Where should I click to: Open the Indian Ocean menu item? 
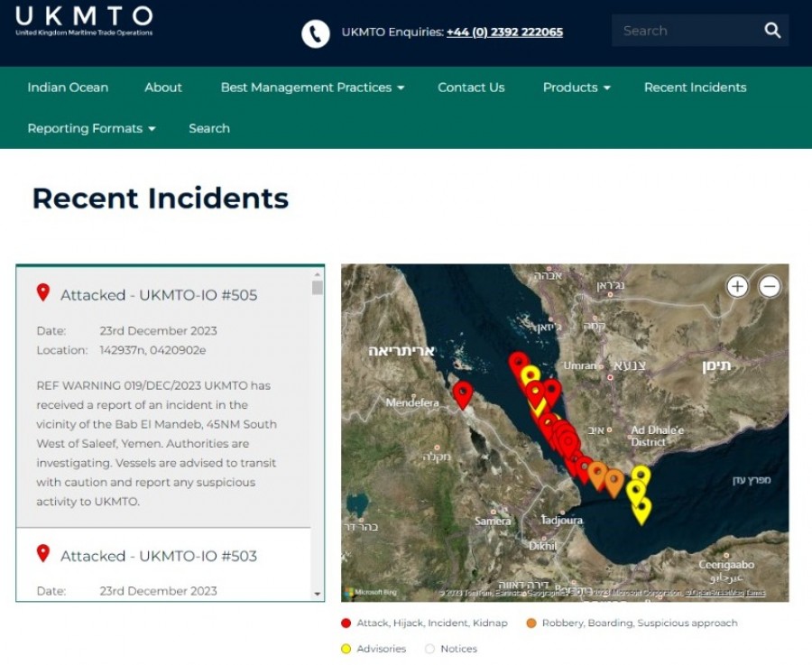(x=68, y=88)
